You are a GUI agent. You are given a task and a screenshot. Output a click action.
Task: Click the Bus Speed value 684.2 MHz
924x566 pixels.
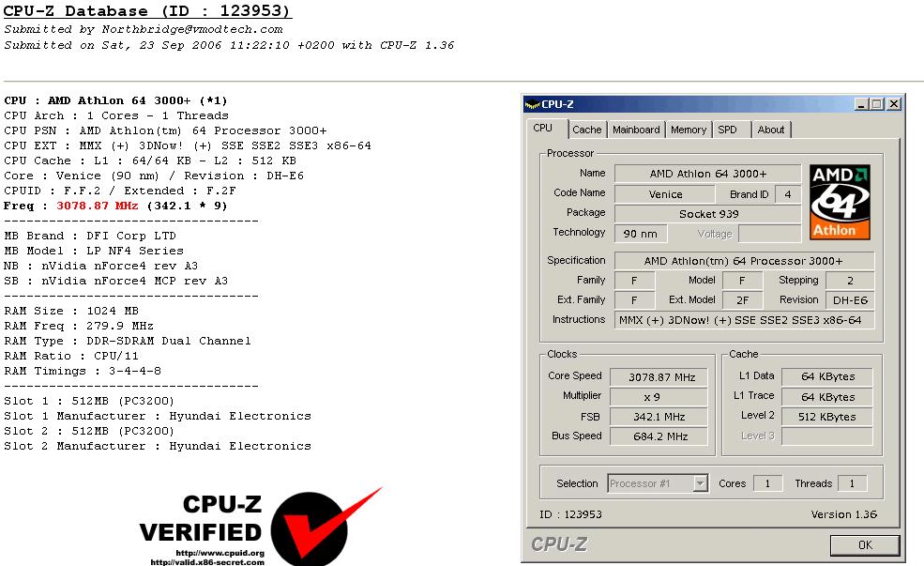coord(659,436)
